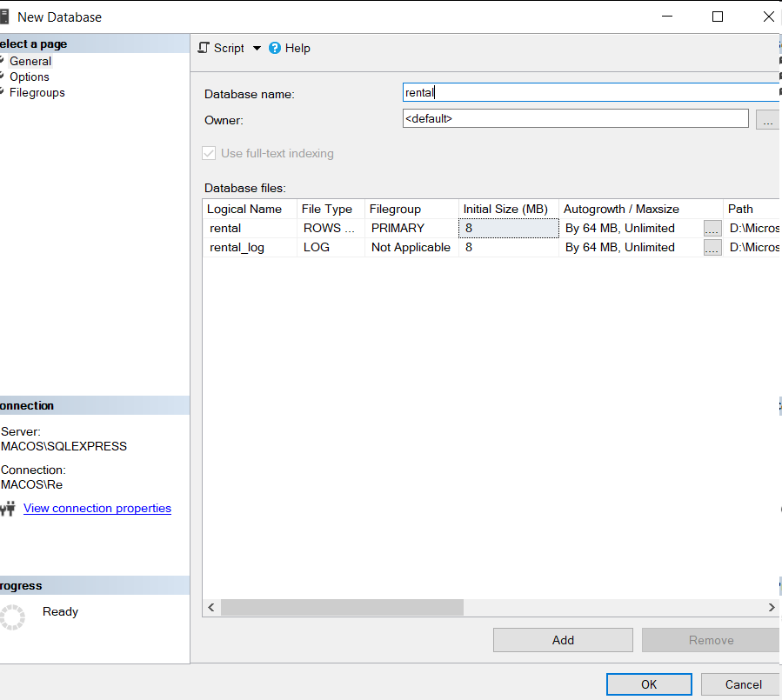This screenshot has height=700, width=782.
Task: Open autogrowth settings for rental_log file
Action: [x=712, y=247]
